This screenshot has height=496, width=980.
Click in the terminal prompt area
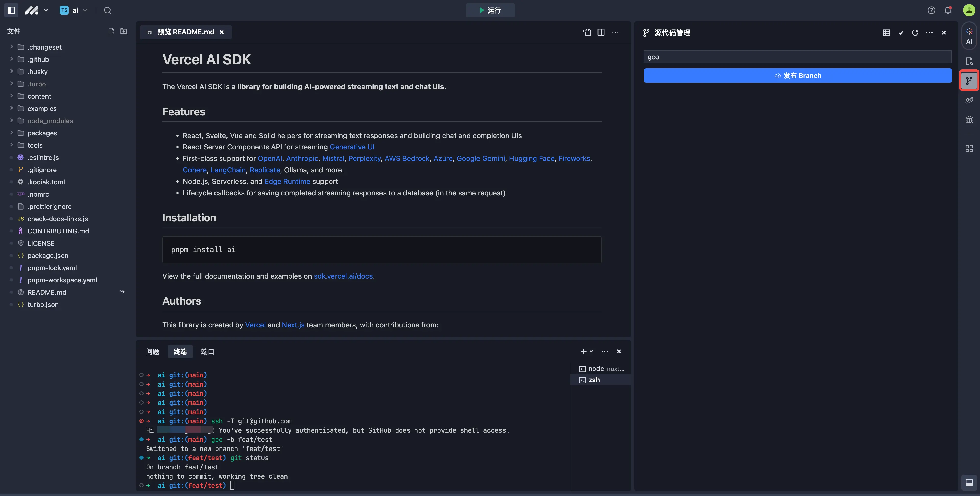click(232, 485)
